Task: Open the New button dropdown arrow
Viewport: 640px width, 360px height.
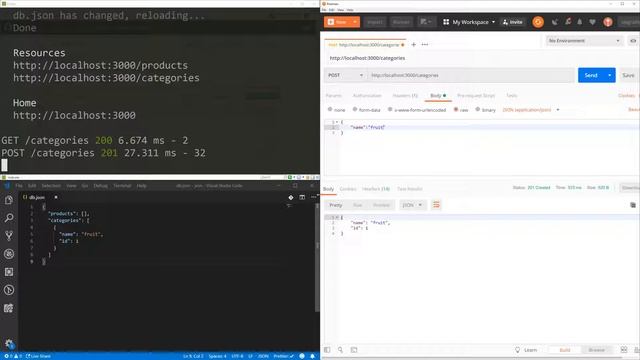Action: click(x=355, y=22)
